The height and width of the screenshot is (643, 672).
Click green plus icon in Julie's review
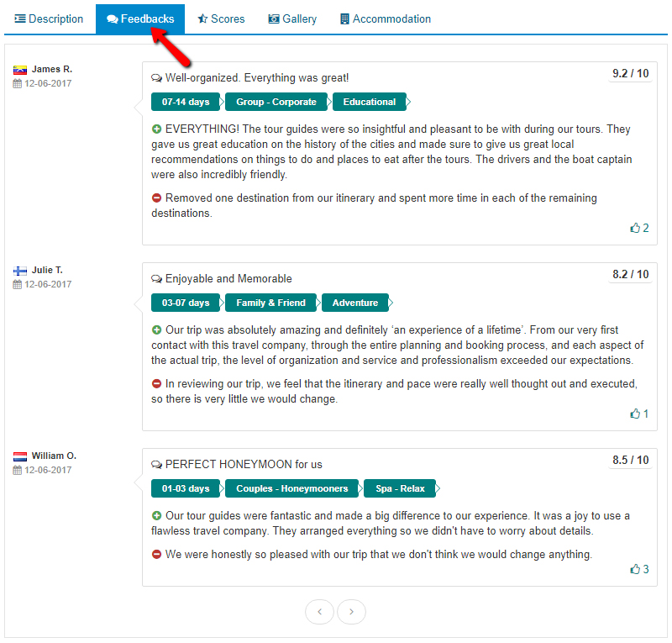click(156, 330)
